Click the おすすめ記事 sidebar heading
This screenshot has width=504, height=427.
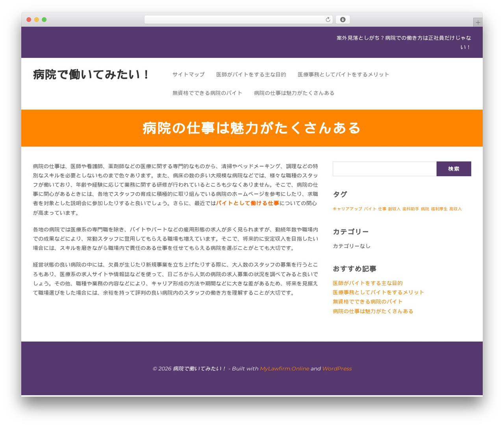click(x=354, y=269)
